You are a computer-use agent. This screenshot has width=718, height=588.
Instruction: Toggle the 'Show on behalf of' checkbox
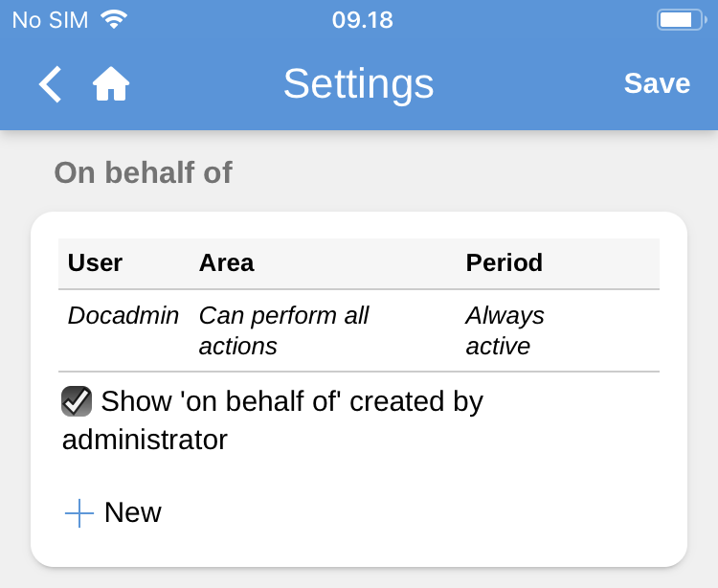[x=77, y=401]
